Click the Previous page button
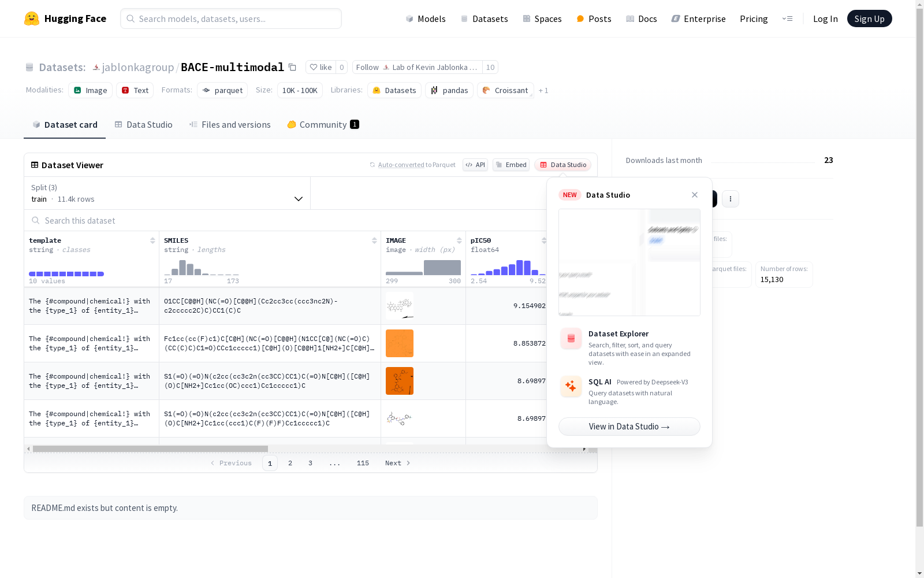The width and height of the screenshot is (924, 578). 231,463
